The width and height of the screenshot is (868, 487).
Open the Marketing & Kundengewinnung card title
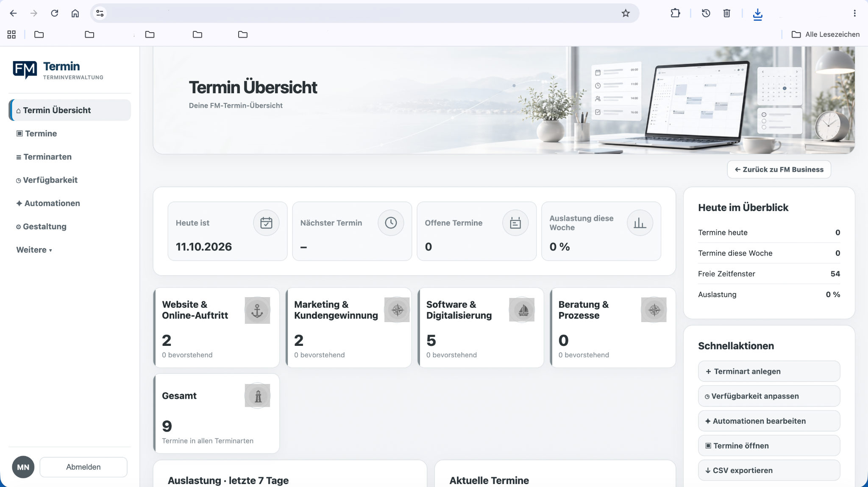tap(336, 310)
